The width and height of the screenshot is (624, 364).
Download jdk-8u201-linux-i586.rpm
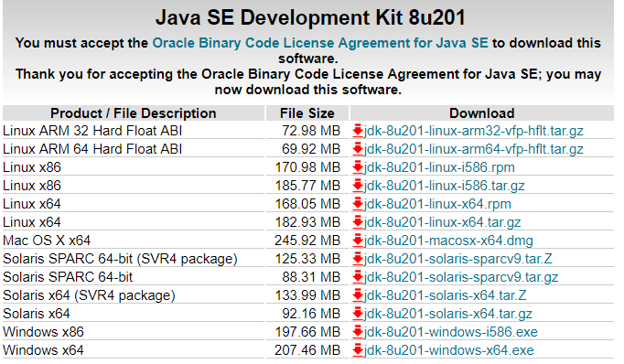pos(439,167)
